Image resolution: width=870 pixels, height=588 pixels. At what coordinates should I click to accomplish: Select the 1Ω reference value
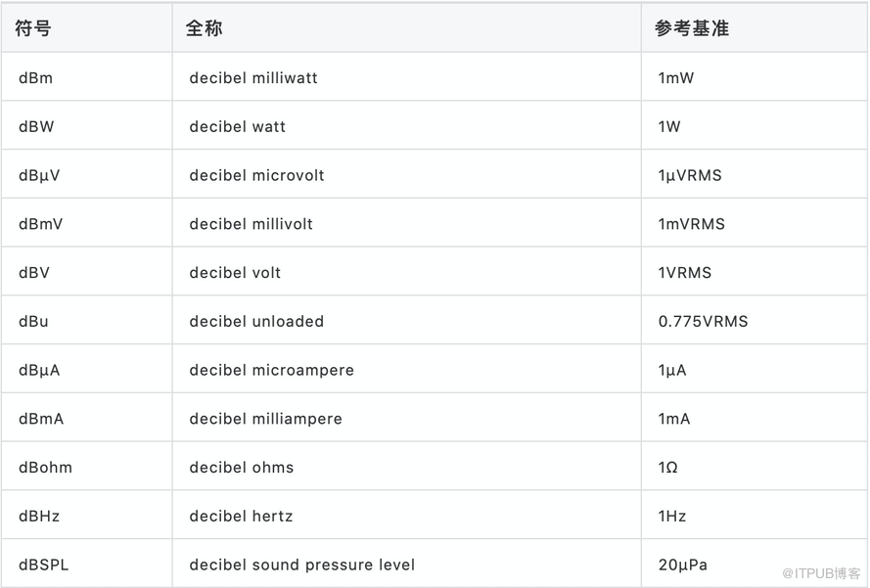pos(667,468)
